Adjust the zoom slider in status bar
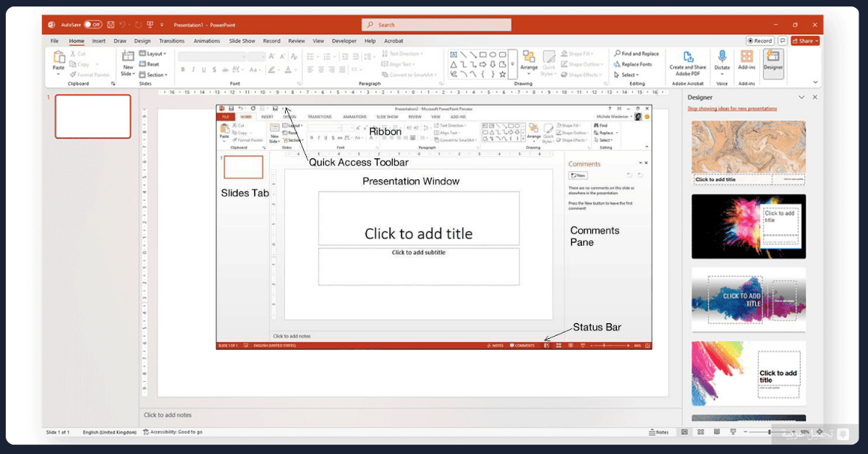This screenshot has height=454, width=868. [770, 432]
